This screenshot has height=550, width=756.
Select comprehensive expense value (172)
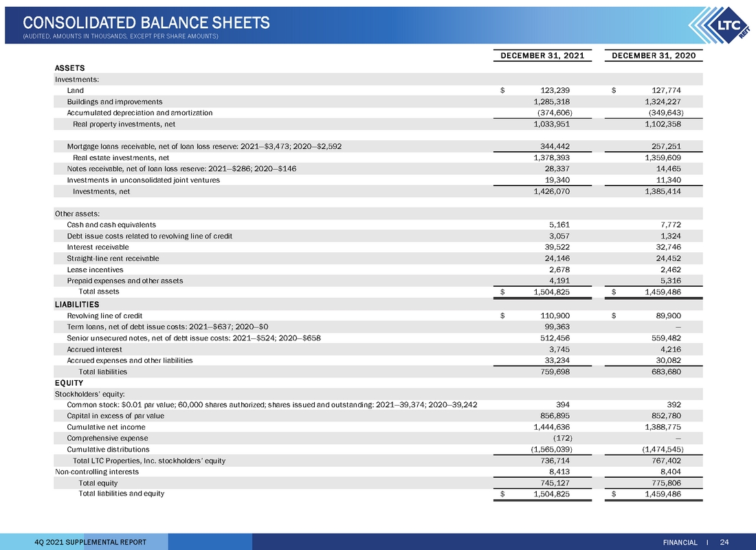point(563,438)
